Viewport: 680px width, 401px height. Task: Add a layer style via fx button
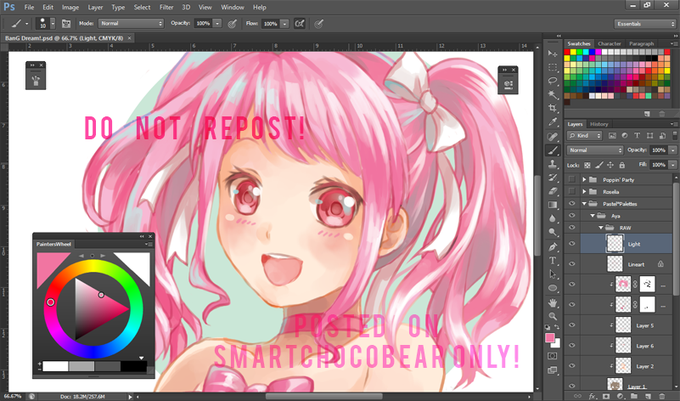[x=592, y=396]
